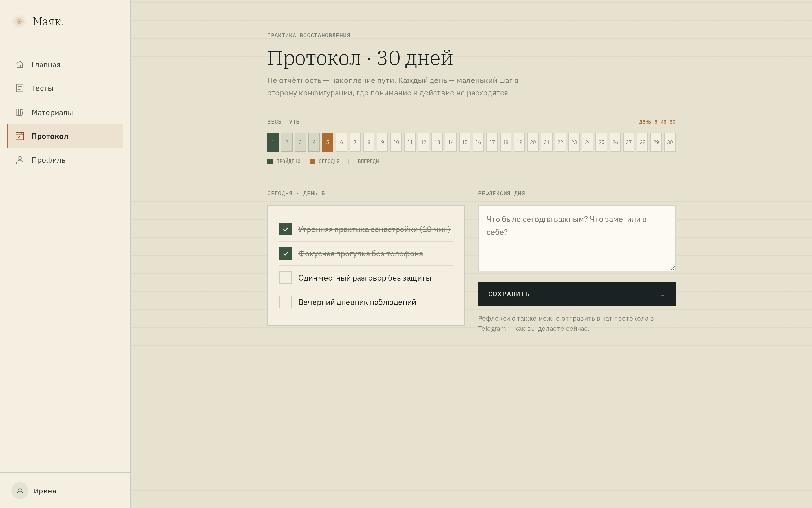Click the Маяк logo icon
Viewport: 812px width, 508px height.
coord(19,21)
